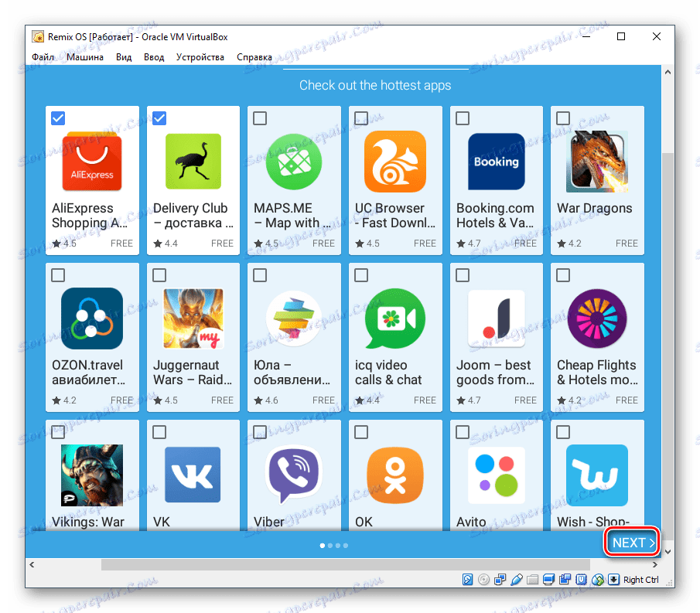This screenshot has height=613, width=700.
Task: Uncheck the AliExpress checkbox
Action: tap(58, 118)
